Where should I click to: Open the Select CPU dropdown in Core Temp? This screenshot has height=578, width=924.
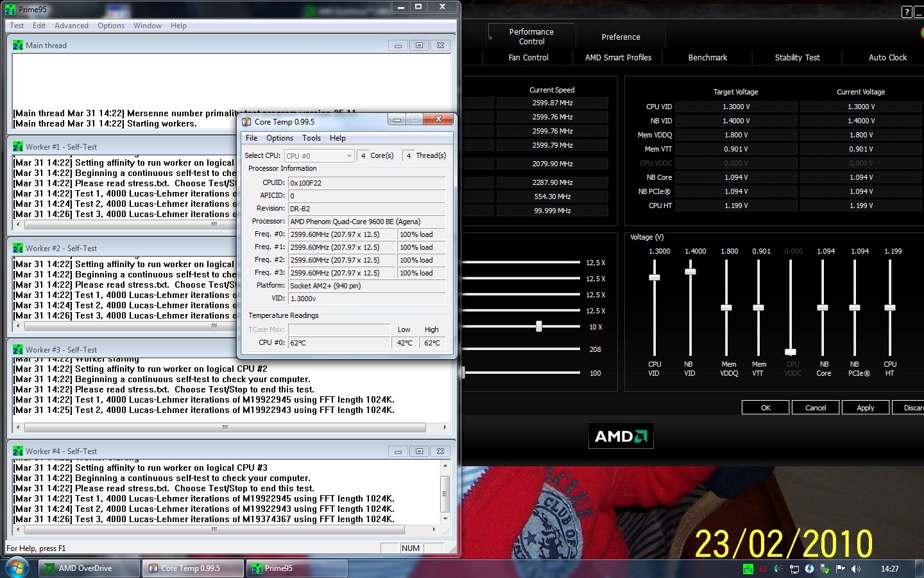pyautogui.click(x=320, y=156)
